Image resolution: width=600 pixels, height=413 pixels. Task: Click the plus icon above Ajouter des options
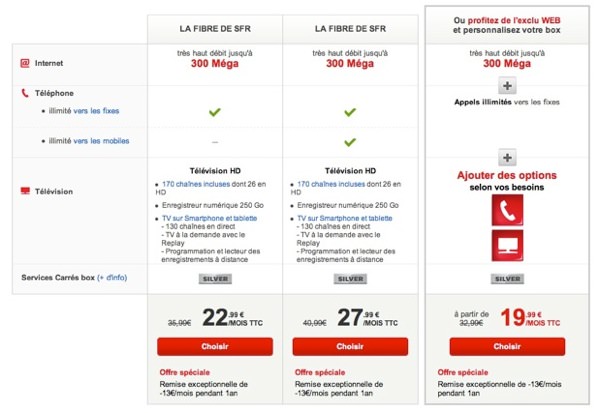click(507, 158)
